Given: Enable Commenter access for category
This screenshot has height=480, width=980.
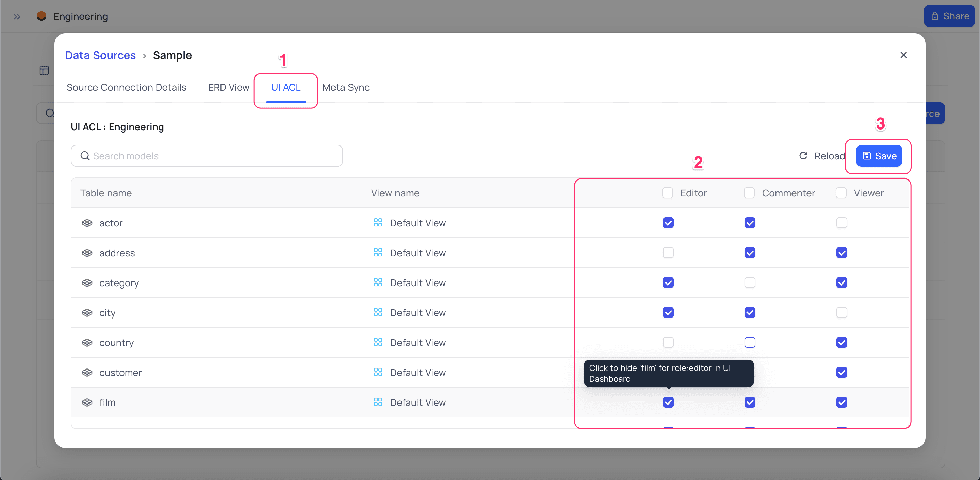Looking at the screenshot, I should coord(749,282).
